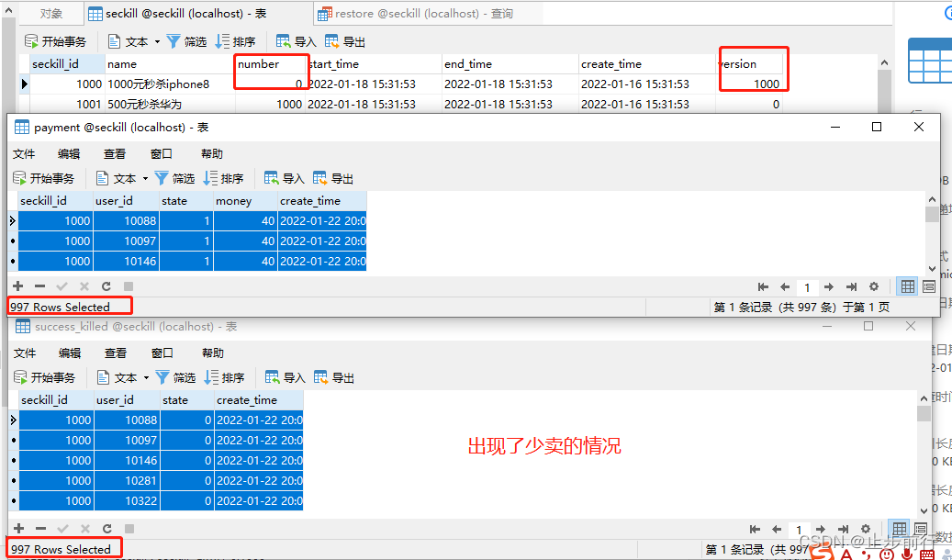This screenshot has height=560, width=952.
Task: Open 编辑 menu in payment window
Action: click(x=69, y=153)
